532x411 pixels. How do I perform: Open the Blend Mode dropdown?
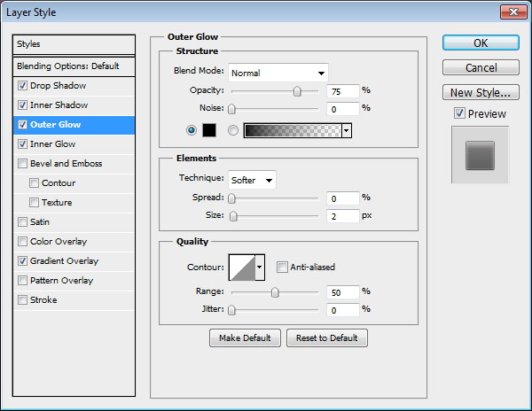(x=278, y=73)
